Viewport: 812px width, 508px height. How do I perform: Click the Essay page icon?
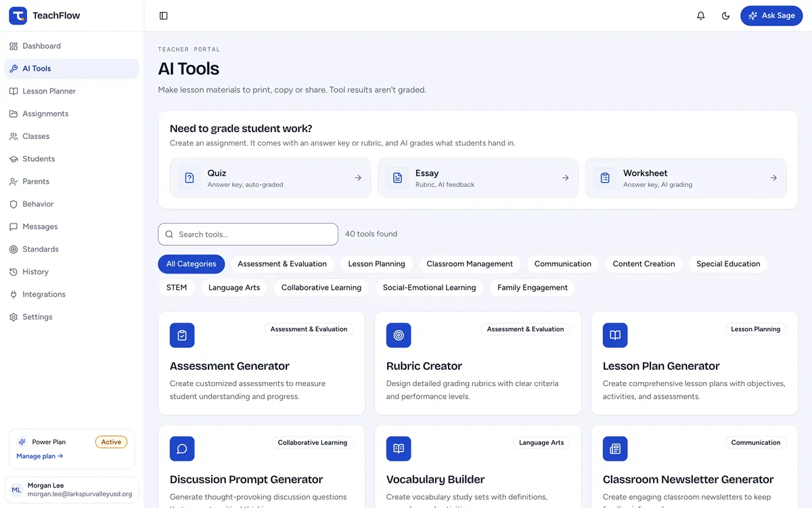coord(398,178)
